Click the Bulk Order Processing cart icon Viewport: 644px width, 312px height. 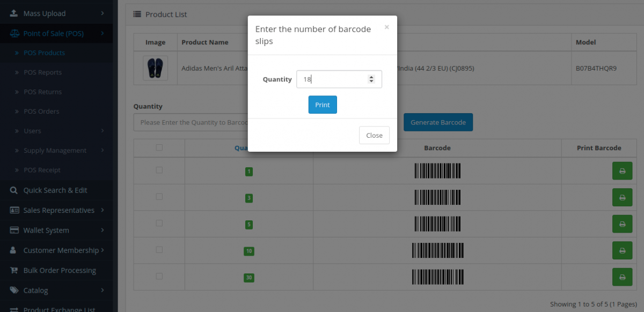coord(13,270)
